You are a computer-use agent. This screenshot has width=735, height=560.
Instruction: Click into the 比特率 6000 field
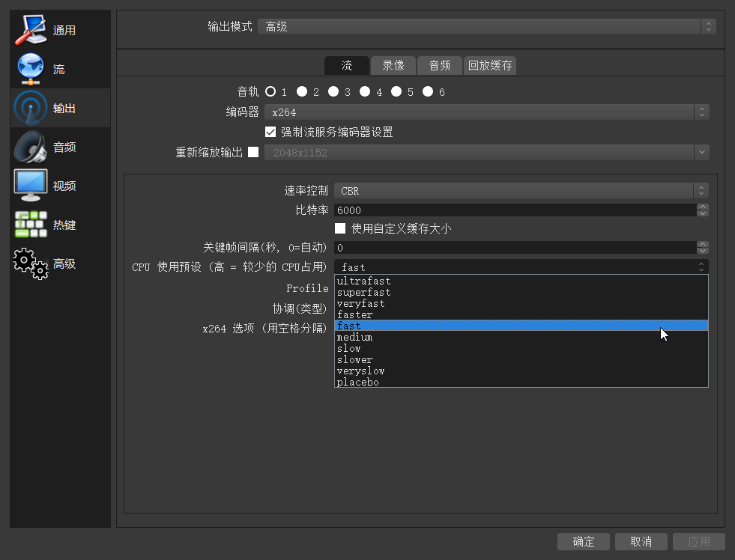click(x=515, y=210)
